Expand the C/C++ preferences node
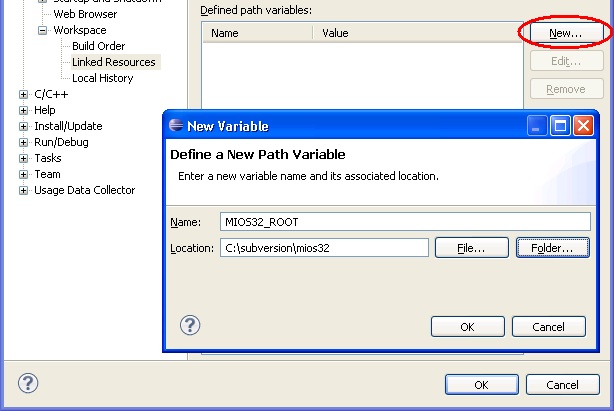 pos(24,94)
